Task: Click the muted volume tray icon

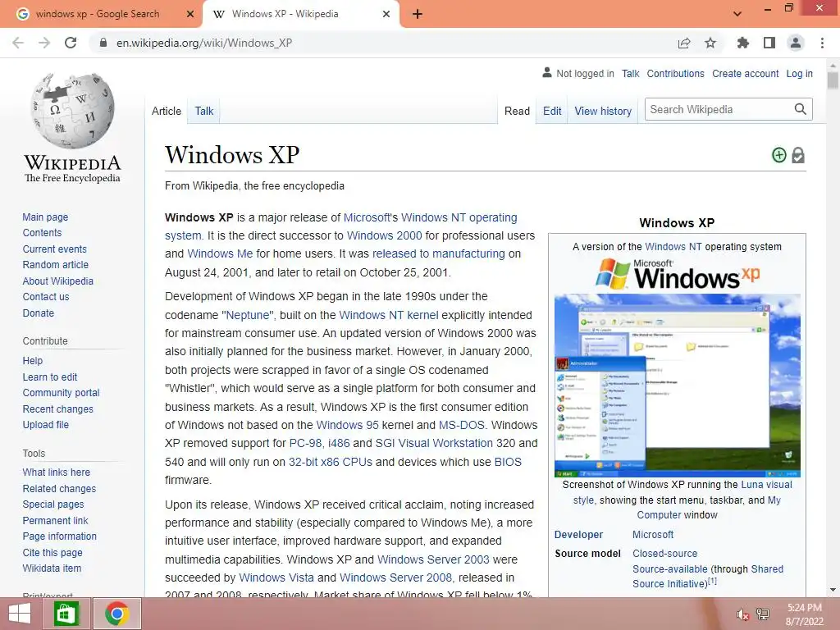Action: click(742, 614)
